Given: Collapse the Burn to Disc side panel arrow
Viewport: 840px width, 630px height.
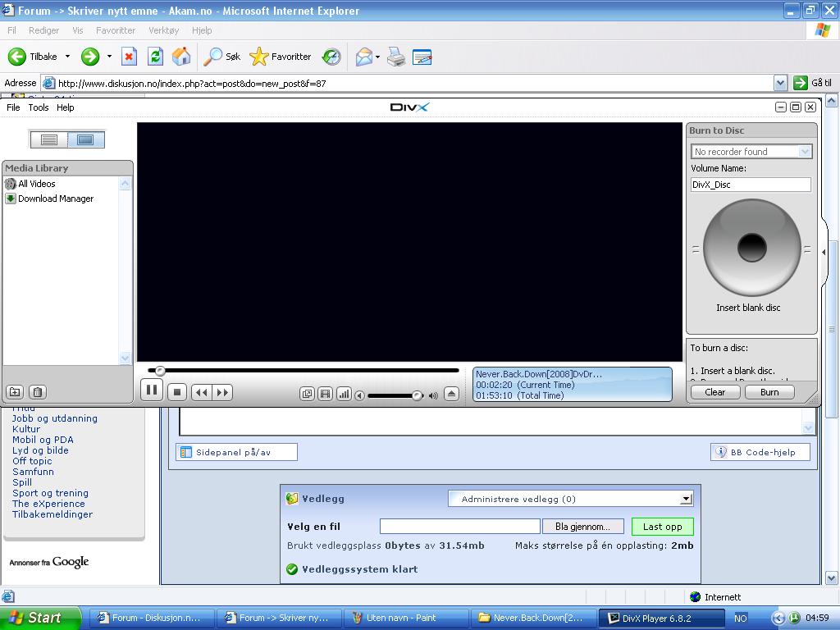Looking at the screenshot, I should [x=824, y=252].
